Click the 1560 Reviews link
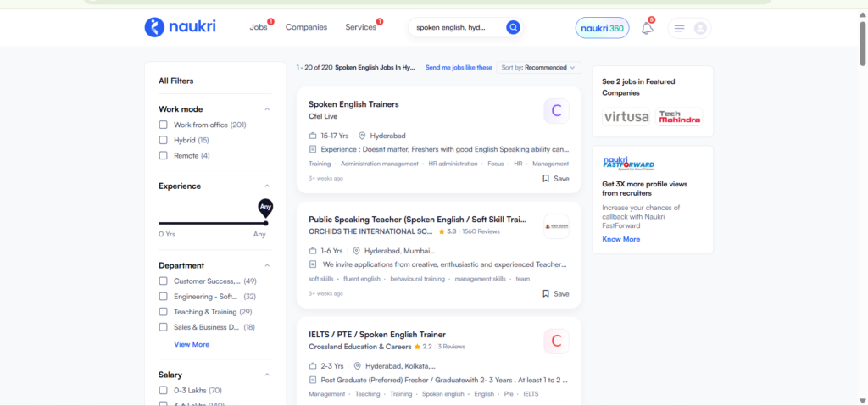Image resolution: width=868 pixels, height=406 pixels. pyautogui.click(x=481, y=231)
